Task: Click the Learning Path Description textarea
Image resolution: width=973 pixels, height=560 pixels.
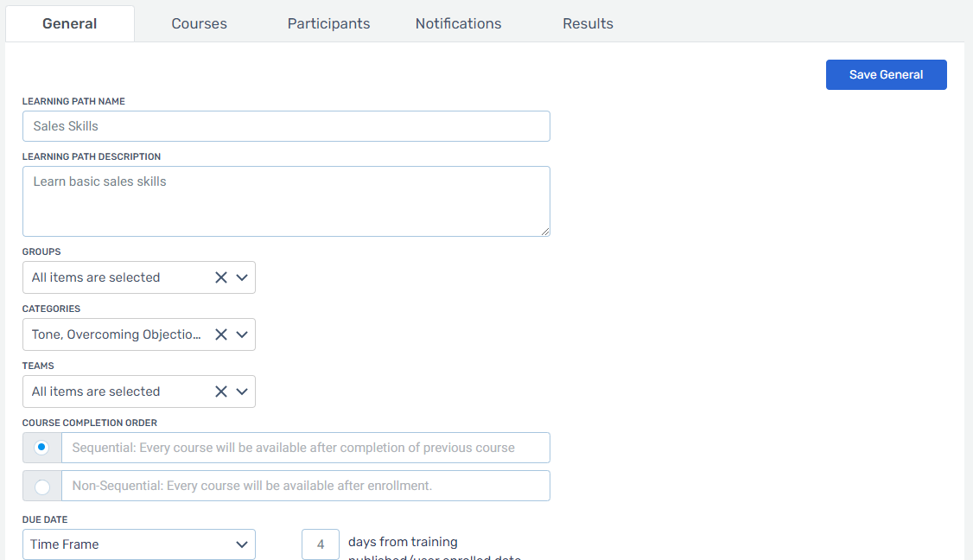Action: coord(285,200)
